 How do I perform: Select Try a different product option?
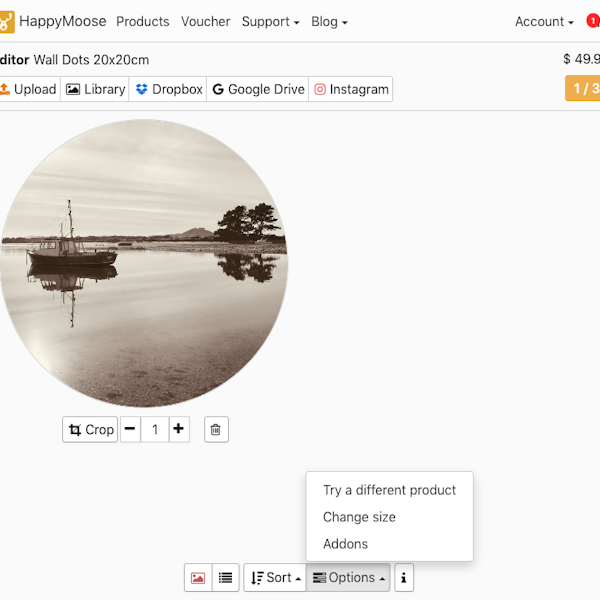pos(389,490)
